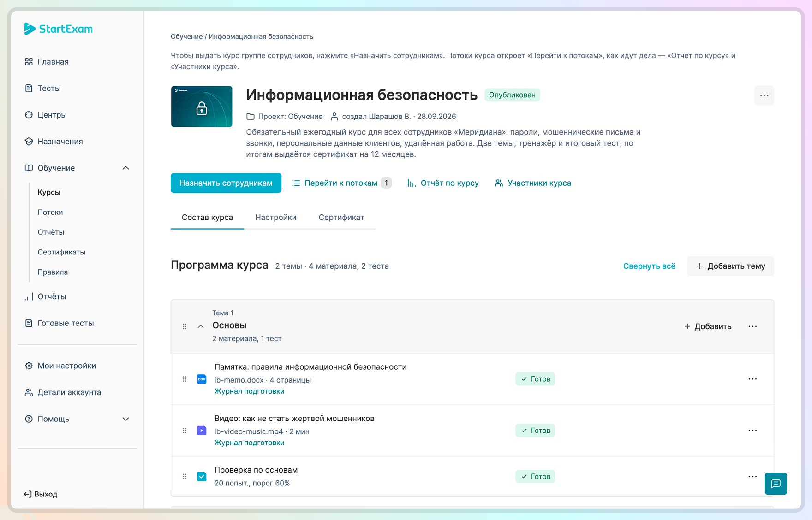The image size is (812, 520).
Task: Switch to the Сертификат tab
Action: point(341,218)
